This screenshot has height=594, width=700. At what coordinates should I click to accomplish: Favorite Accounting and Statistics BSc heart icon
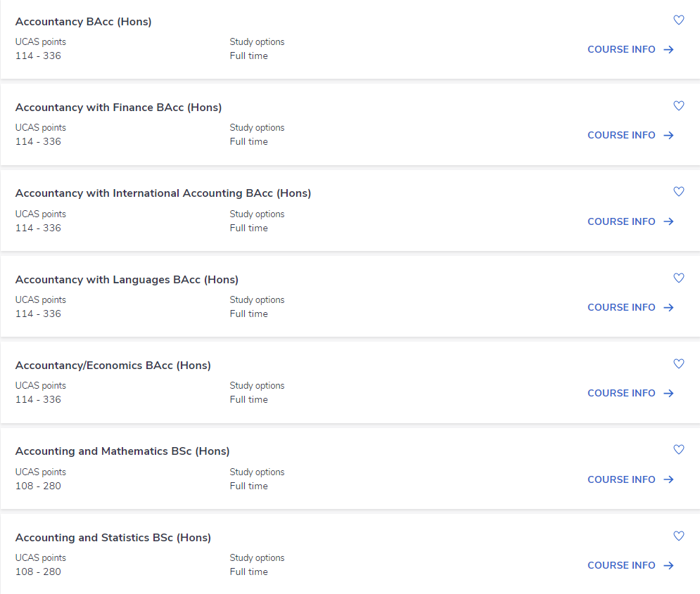tap(679, 536)
